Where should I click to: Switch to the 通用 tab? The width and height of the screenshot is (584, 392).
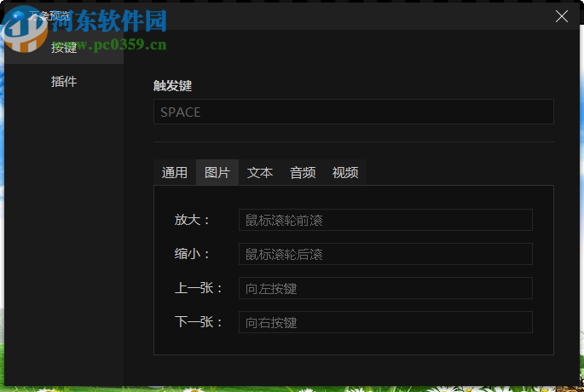[175, 172]
